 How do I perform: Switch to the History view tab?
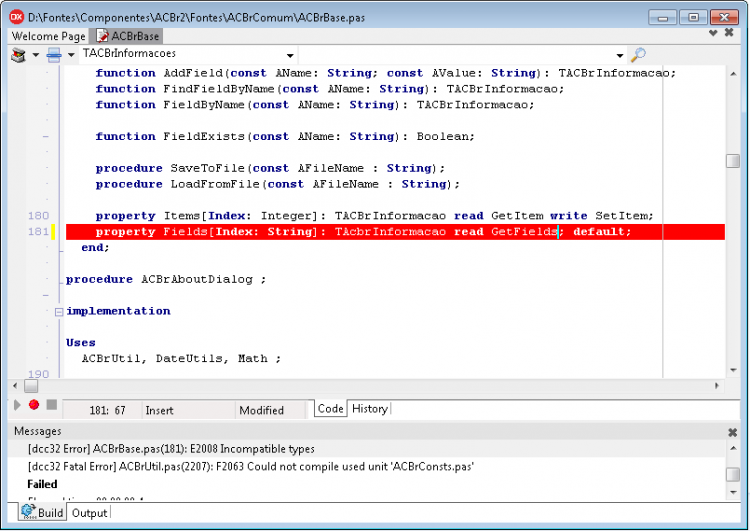pyautogui.click(x=370, y=409)
